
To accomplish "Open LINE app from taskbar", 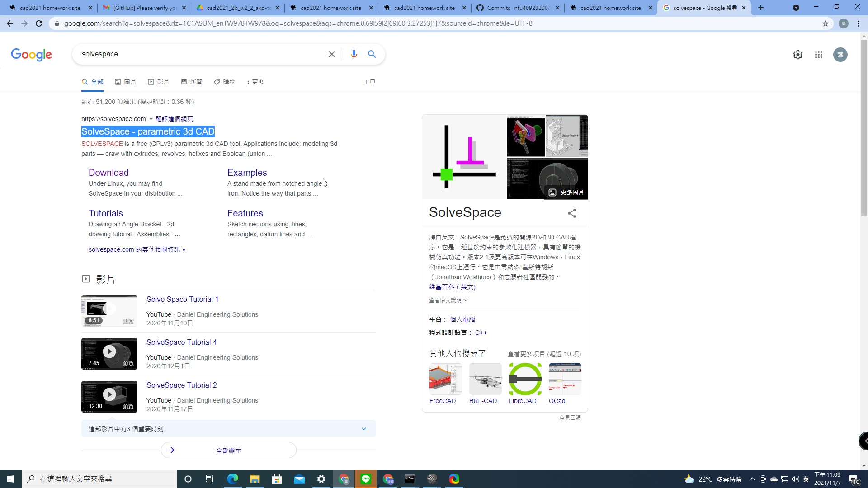I will click(x=366, y=479).
